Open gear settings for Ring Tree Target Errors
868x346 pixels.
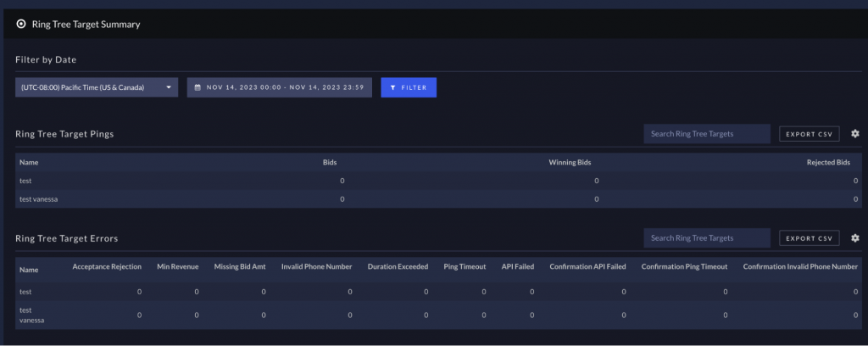[x=854, y=238]
